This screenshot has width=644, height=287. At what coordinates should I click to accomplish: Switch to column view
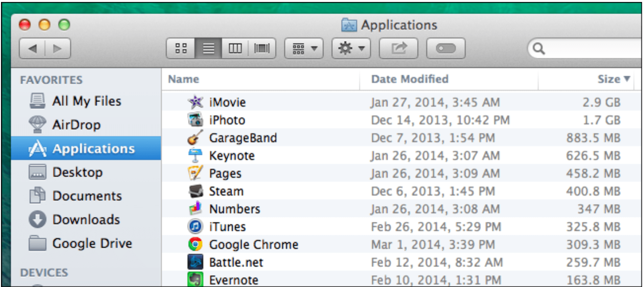[235, 48]
